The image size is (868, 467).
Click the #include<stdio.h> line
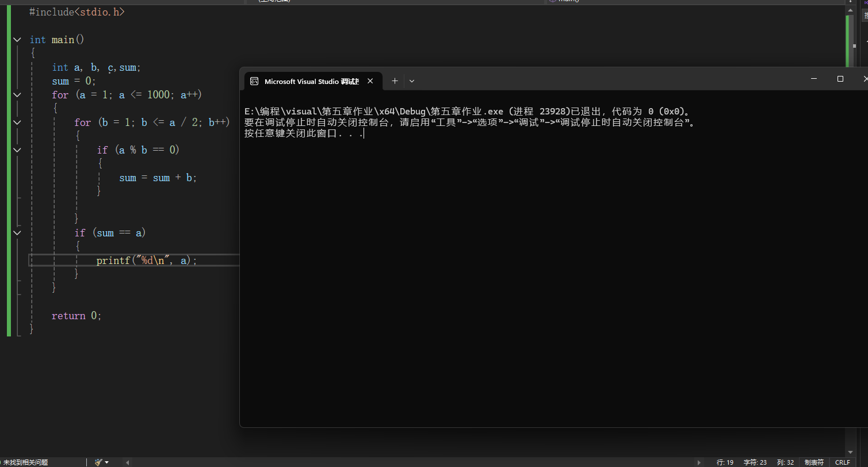click(77, 12)
